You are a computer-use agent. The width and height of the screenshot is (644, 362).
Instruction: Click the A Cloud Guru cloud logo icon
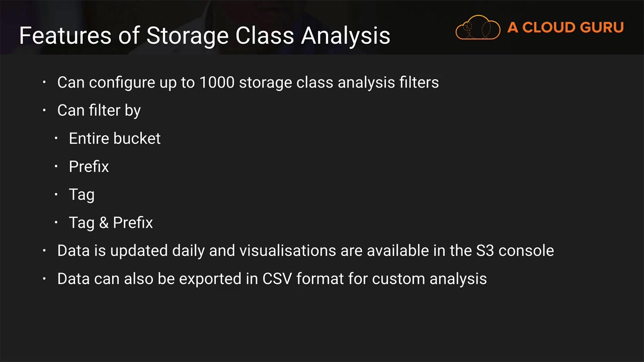477,28
